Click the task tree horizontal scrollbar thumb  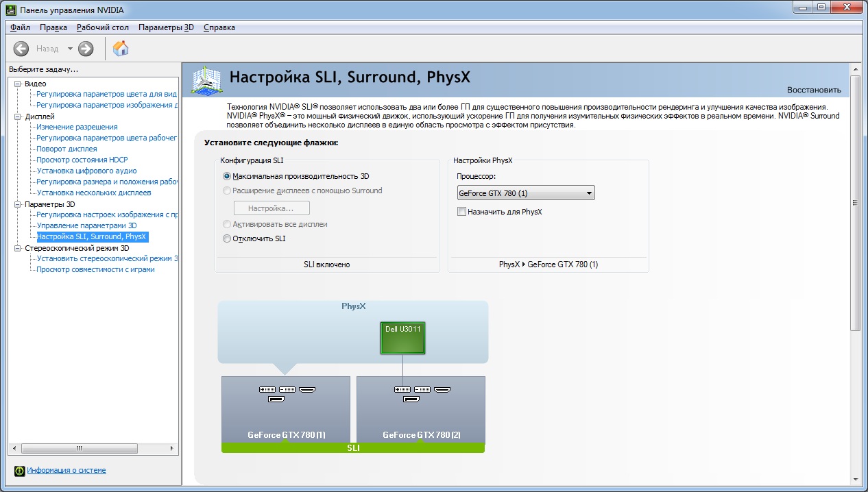click(79, 448)
